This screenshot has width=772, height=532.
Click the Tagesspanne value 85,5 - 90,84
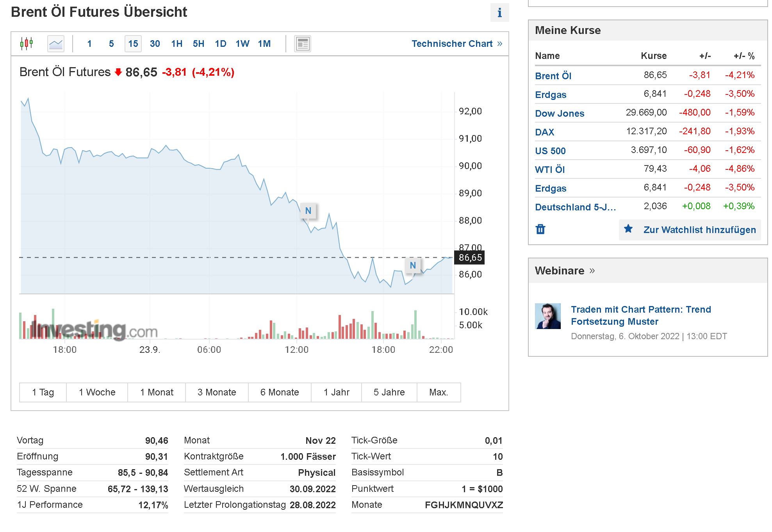coord(143,473)
